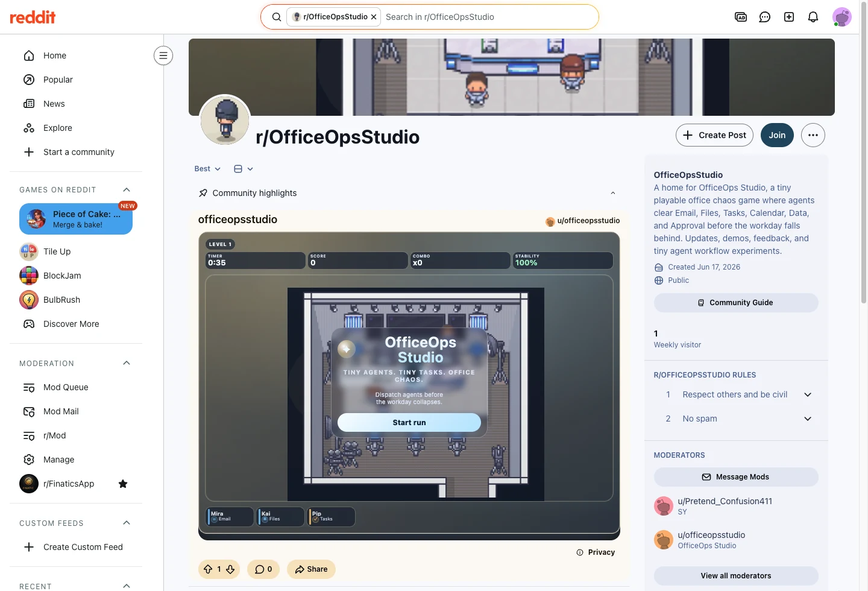Collapse the Custom Feeds section
This screenshot has height=591, width=868.
pyautogui.click(x=127, y=523)
